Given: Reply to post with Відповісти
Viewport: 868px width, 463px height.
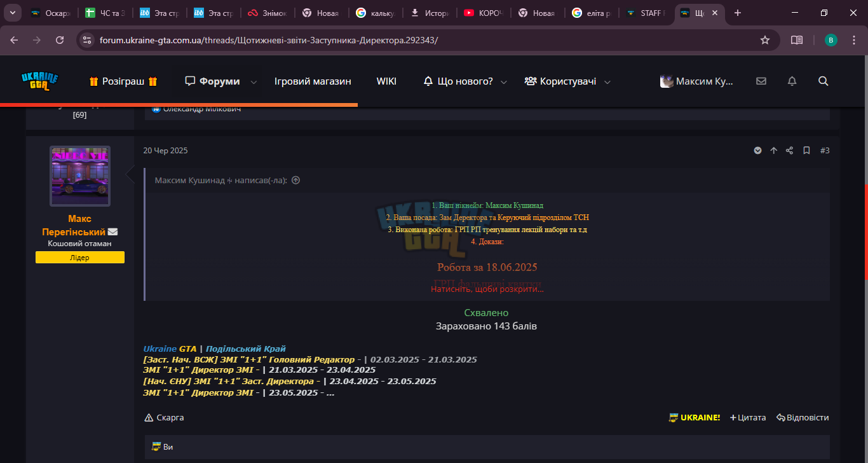Looking at the screenshot, I should (803, 418).
